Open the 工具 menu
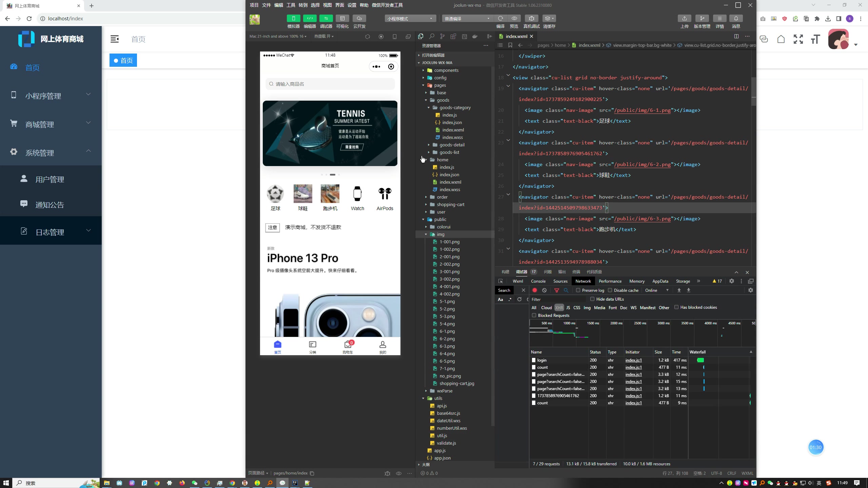868x488 pixels. click(x=291, y=5)
